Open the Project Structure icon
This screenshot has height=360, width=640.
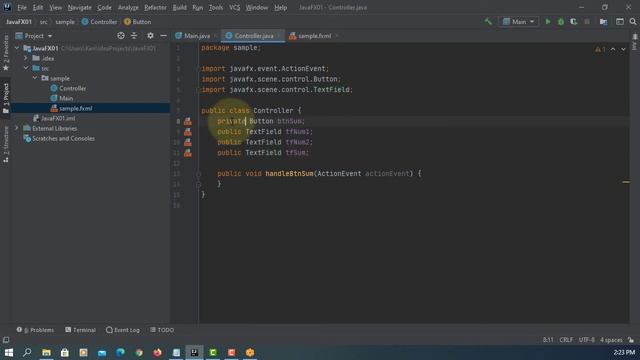click(x=603, y=22)
